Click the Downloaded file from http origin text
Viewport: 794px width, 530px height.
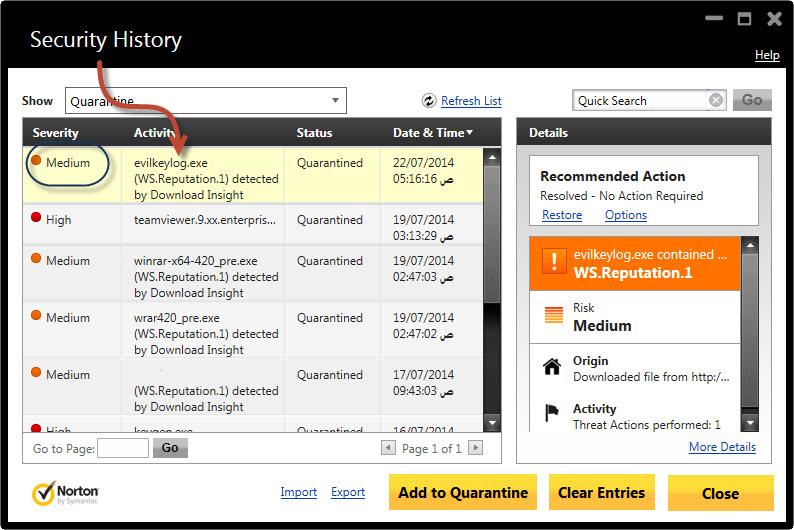coord(651,377)
